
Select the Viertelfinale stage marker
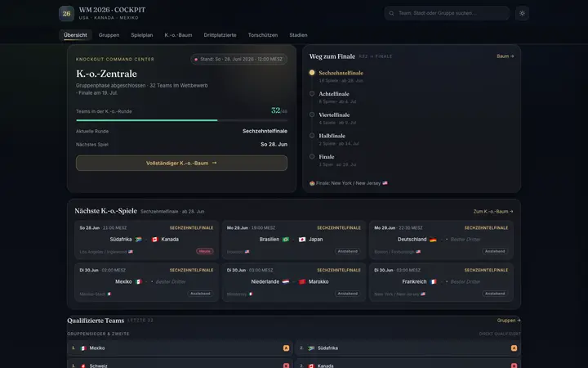tap(312, 114)
